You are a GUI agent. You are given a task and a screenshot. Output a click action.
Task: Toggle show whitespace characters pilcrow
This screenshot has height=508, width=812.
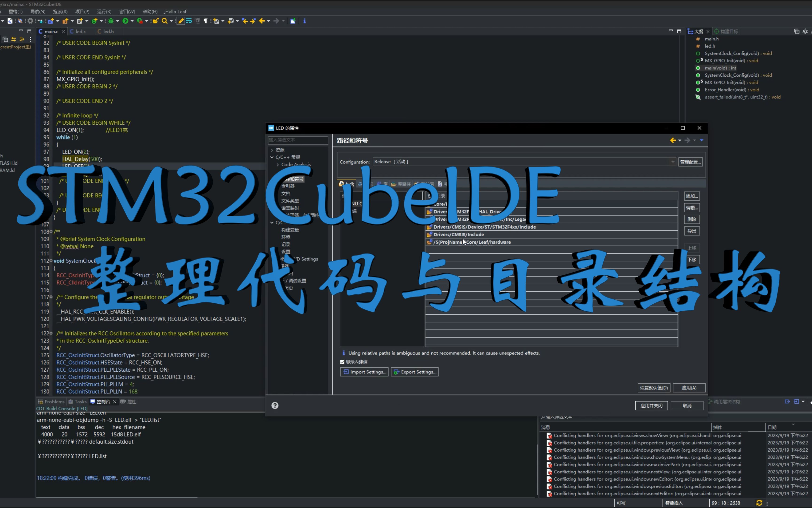click(206, 21)
